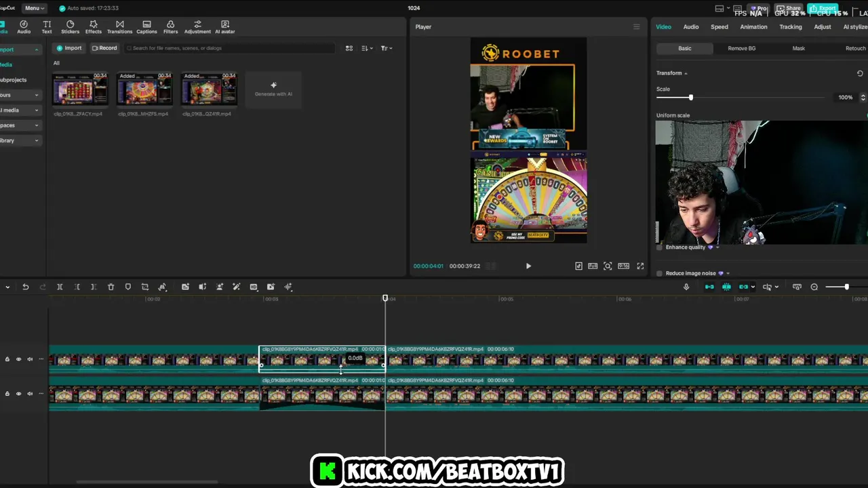Open the Player panel menu icon

636,26
